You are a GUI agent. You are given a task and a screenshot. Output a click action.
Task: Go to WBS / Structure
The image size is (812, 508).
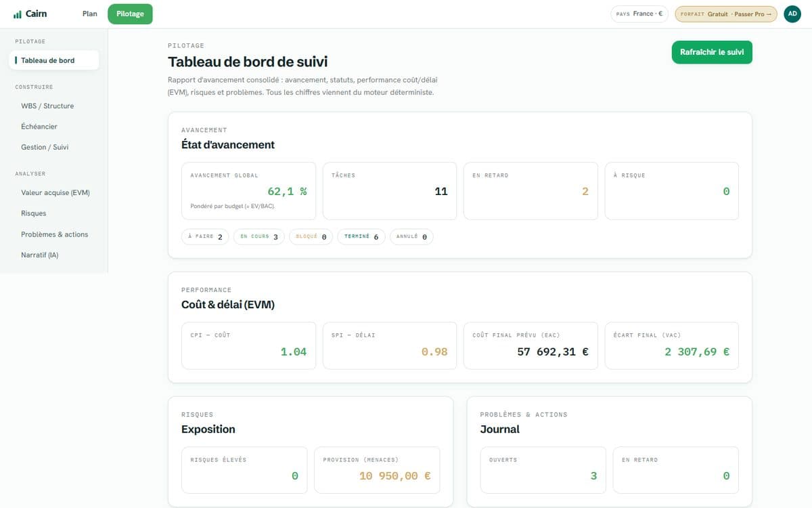(x=47, y=106)
